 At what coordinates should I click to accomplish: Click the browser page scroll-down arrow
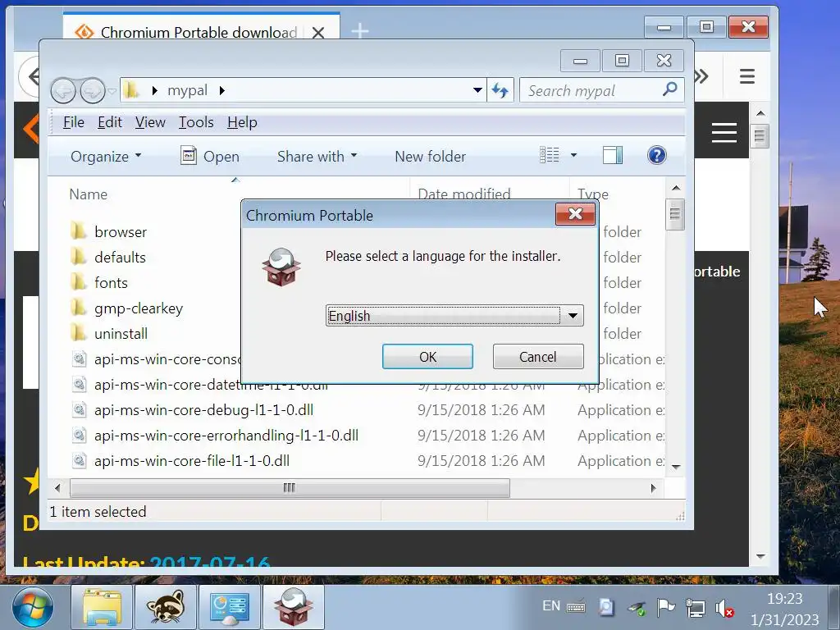click(760, 557)
